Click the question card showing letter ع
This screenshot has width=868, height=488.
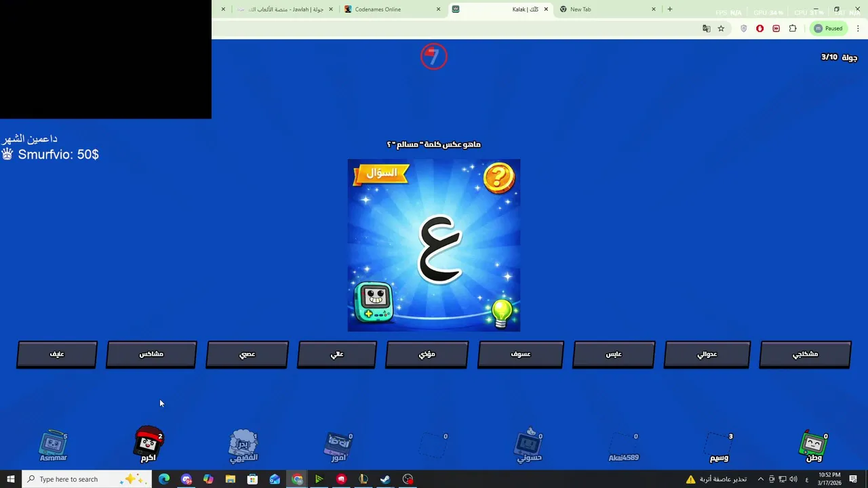coord(434,245)
